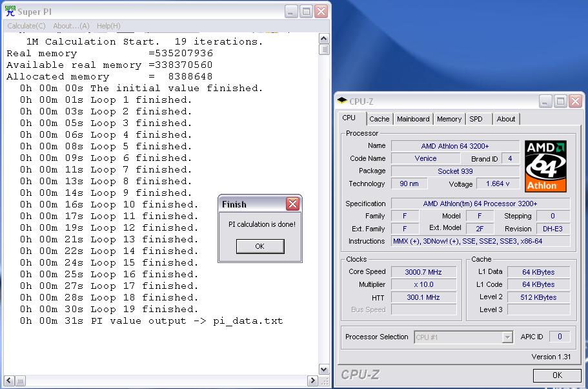Click the Name field AMD Athlon 64 3200+
The width and height of the screenshot is (588, 389).
455,146
